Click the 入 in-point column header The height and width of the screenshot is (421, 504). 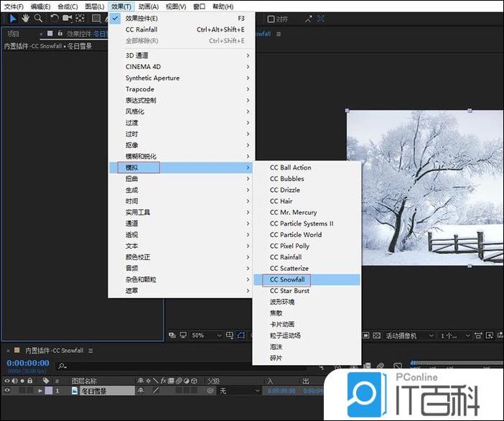click(x=270, y=381)
